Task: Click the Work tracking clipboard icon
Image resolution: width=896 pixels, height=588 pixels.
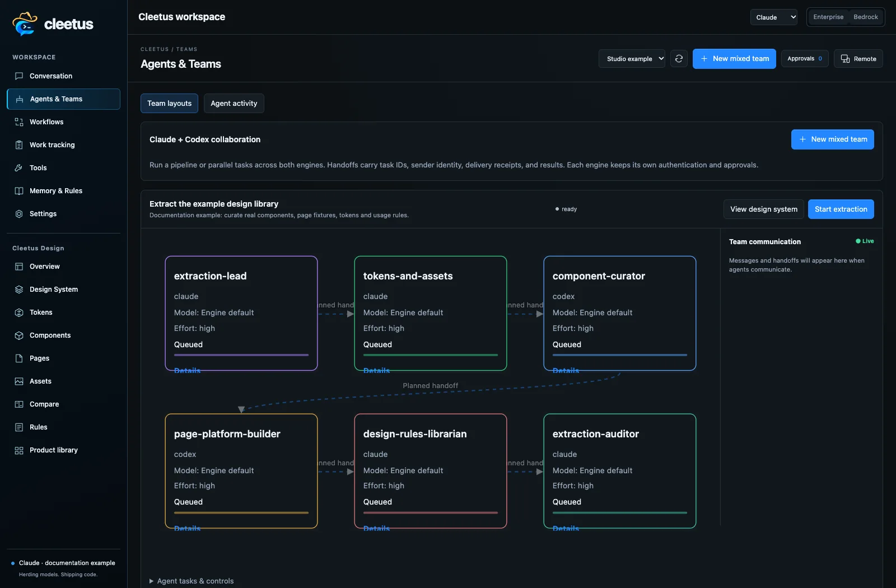Action: point(19,145)
